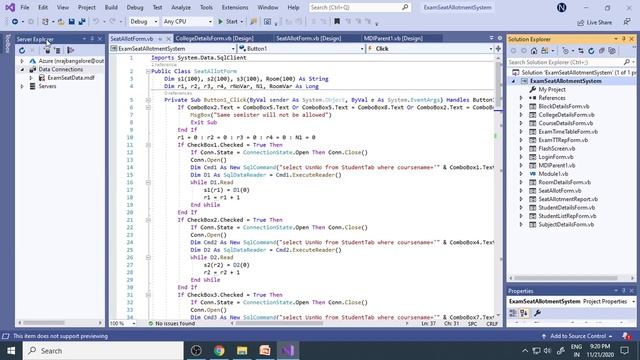The width and height of the screenshot is (640, 360).
Task: Click the Solution Explorer Home icon
Action: [534, 51]
